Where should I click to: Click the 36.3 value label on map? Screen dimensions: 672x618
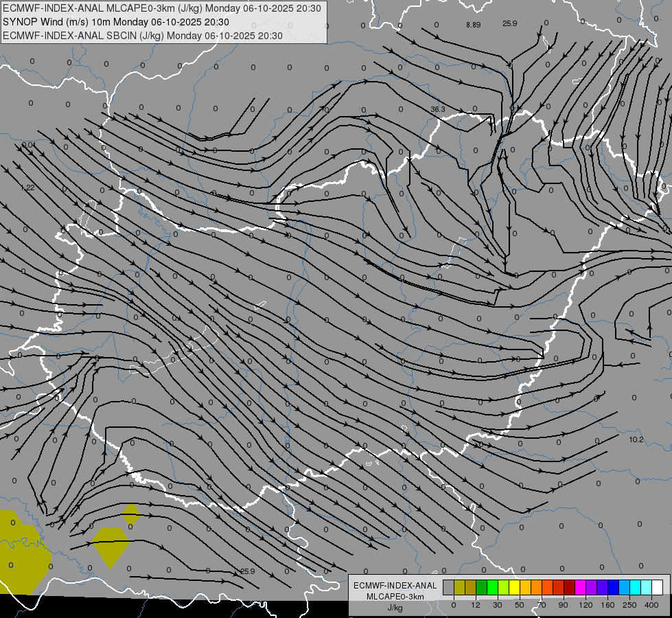coord(438,110)
